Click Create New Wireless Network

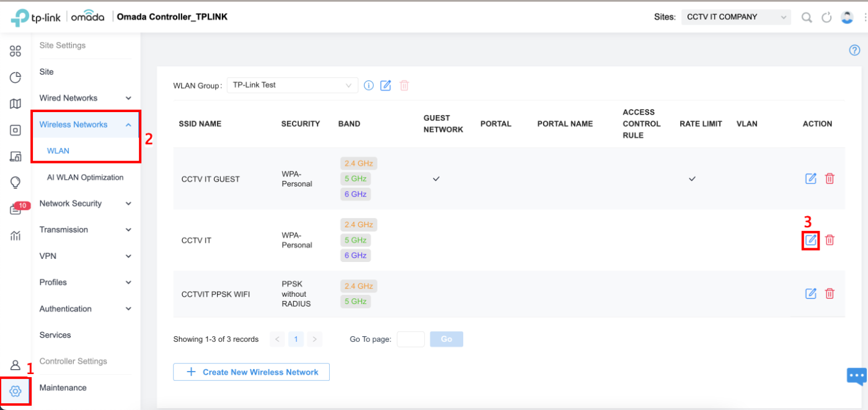click(x=251, y=372)
